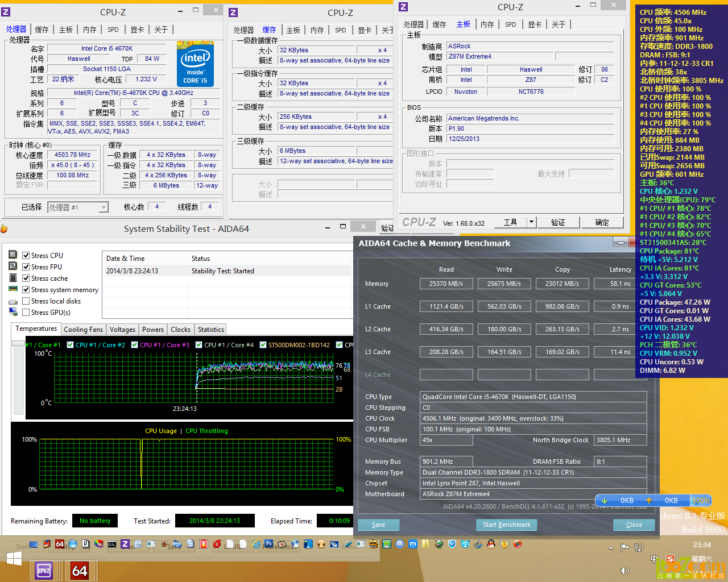
Task: Click Save in AIDA64 benchmark window
Action: (378, 525)
